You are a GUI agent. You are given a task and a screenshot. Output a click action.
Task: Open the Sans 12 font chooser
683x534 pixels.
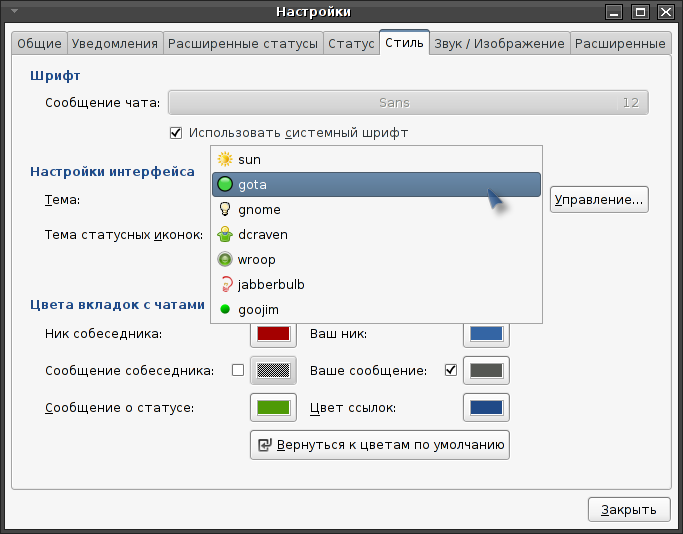point(408,103)
